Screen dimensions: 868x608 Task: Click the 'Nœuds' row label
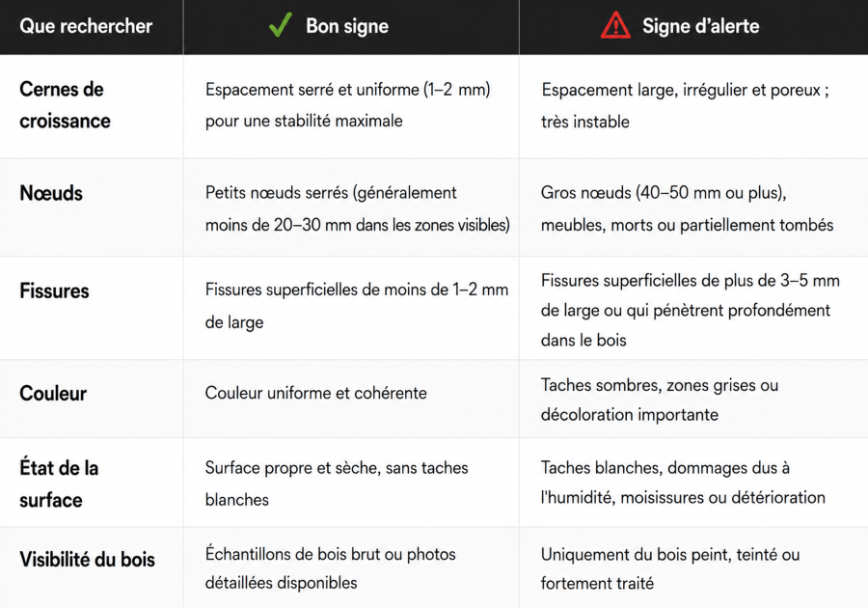coord(51,193)
